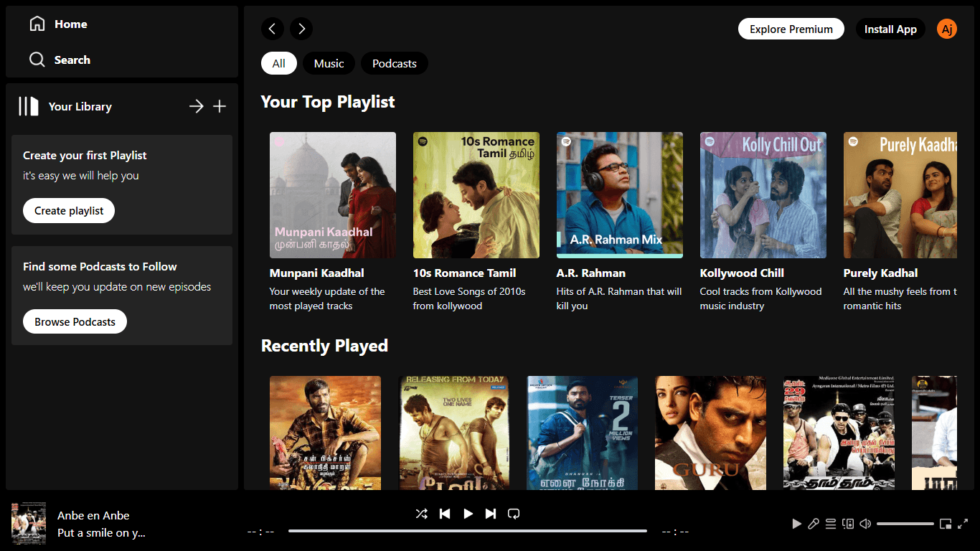The width and height of the screenshot is (980, 551).
Task: Expand Your Library with the arrow
Action: pos(196,106)
